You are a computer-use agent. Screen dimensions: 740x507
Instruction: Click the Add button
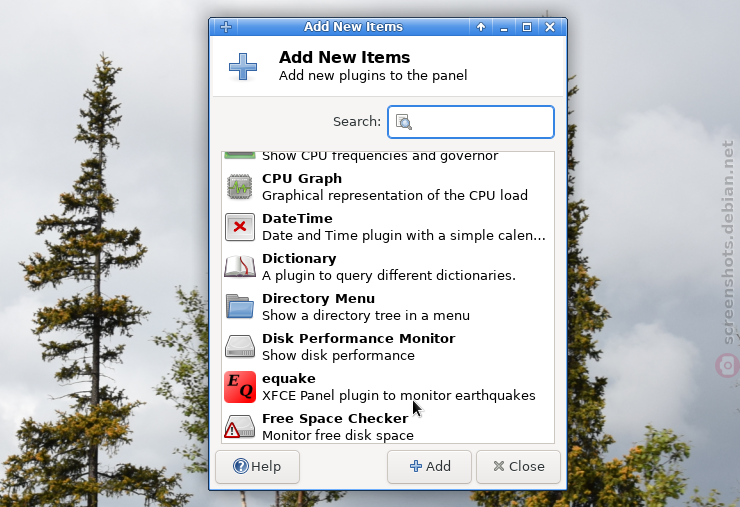click(x=429, y=467)
